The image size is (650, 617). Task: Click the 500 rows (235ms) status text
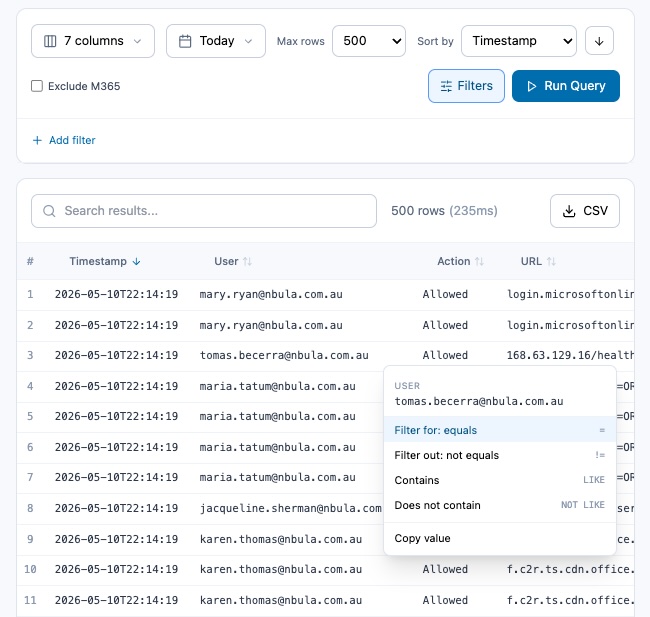(444, 211)
